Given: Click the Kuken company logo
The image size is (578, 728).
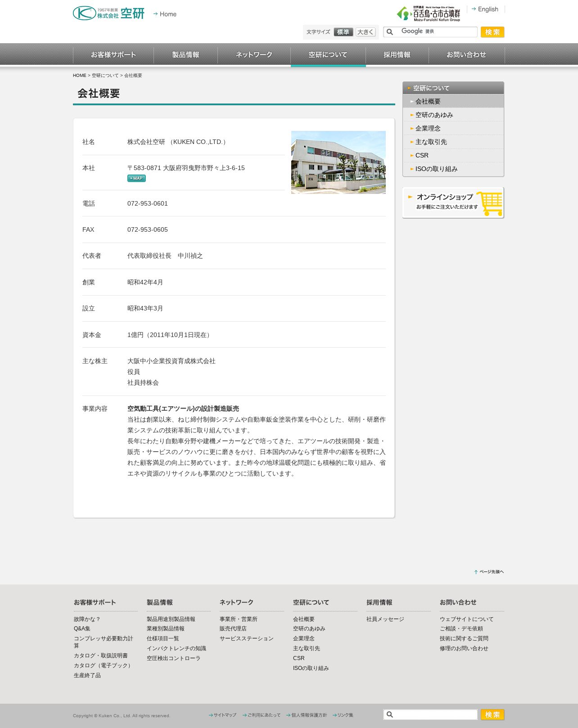Looking at the screenshot, I should [108, 13].
